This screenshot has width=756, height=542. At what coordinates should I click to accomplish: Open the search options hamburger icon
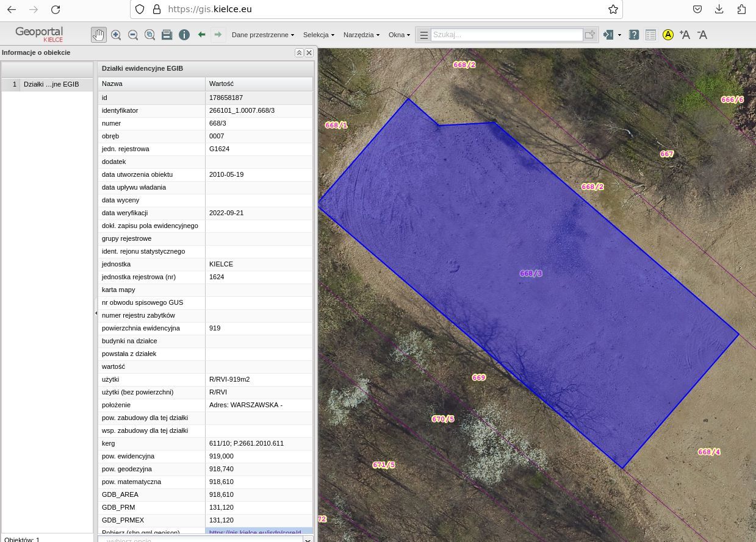423,35
